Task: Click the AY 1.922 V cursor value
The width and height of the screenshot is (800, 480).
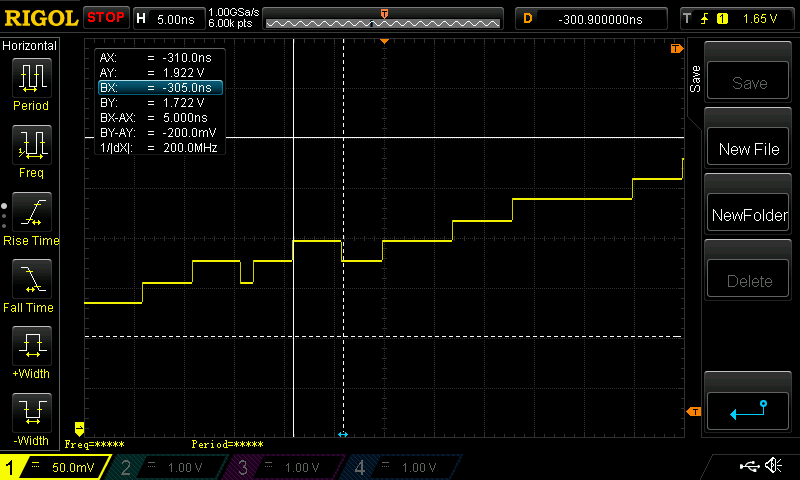Action: pyautogui.click(x=183, y=72)
